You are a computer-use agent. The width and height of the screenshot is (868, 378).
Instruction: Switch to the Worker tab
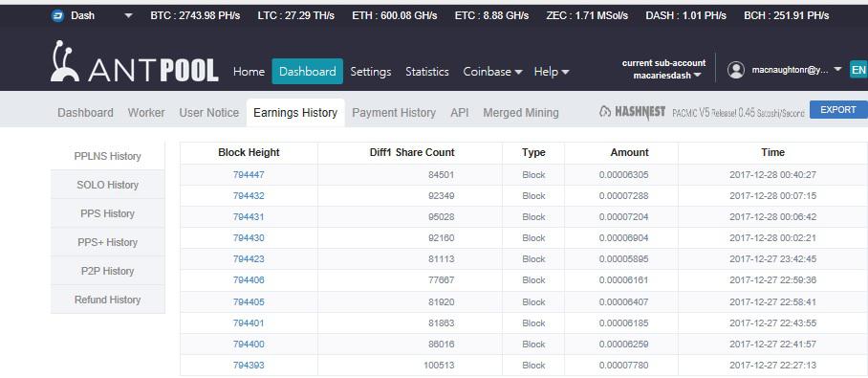tap(146, 113)
